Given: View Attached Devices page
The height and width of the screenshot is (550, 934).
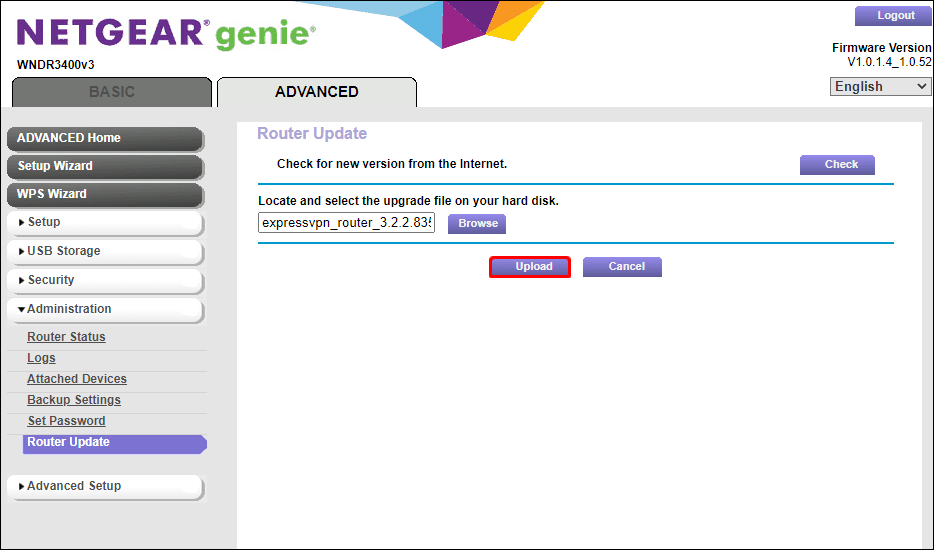Looking at the screenshot, I should (x=77, y=378).
